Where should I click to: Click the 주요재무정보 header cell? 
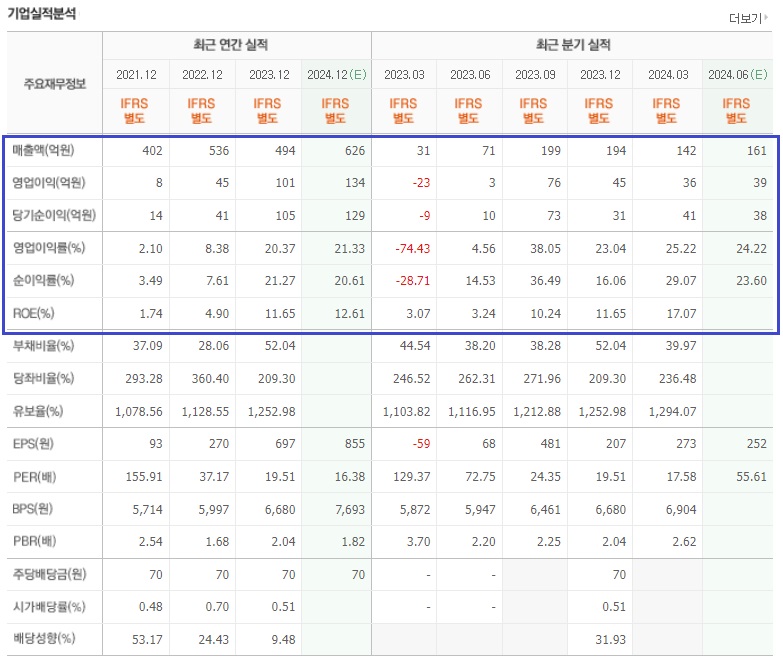(55, 83)
